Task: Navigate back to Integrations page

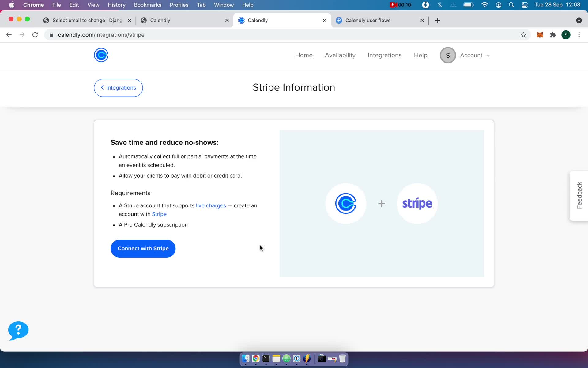Action: click(x=118, y=87)
